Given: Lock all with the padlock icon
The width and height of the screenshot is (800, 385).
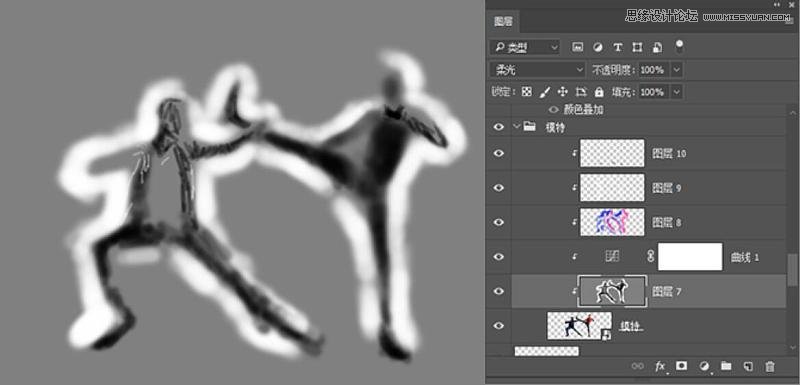Looking at the screenshot, I should [599, 92].
